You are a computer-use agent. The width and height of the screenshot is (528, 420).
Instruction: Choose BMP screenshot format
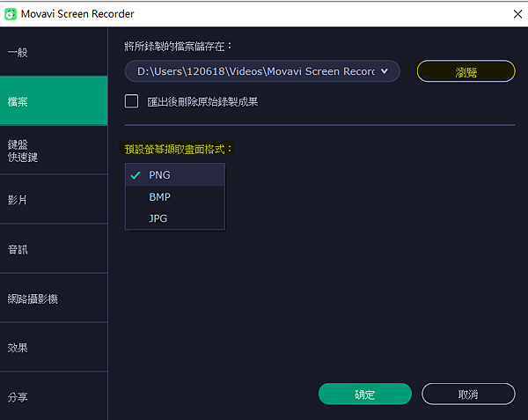pyautogui.click(x=175, y=196)
